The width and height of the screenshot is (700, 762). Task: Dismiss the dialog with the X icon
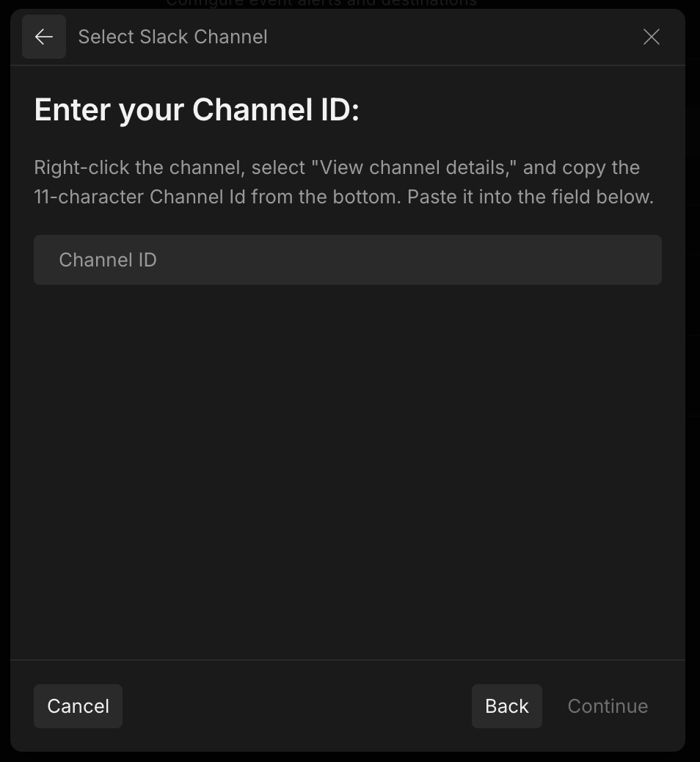point(651,37)
